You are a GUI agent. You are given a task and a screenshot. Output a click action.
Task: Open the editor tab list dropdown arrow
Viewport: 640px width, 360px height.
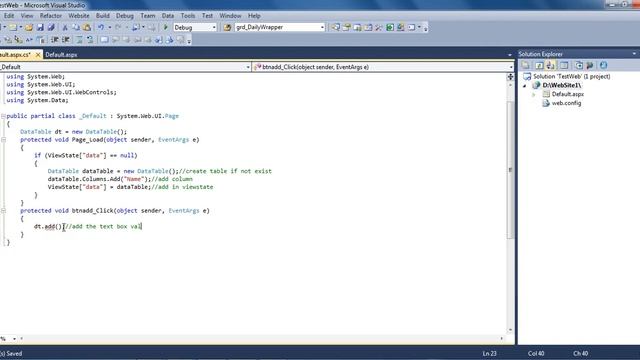pos(510,55)
